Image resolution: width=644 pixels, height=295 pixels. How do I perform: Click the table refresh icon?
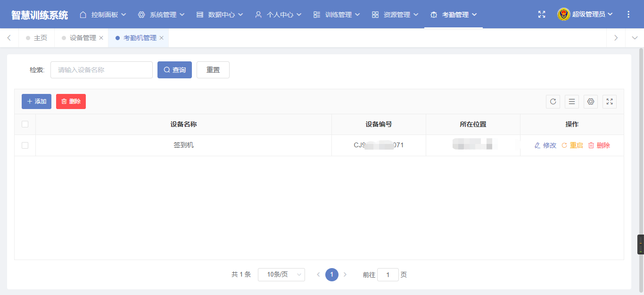coord(553,101)
